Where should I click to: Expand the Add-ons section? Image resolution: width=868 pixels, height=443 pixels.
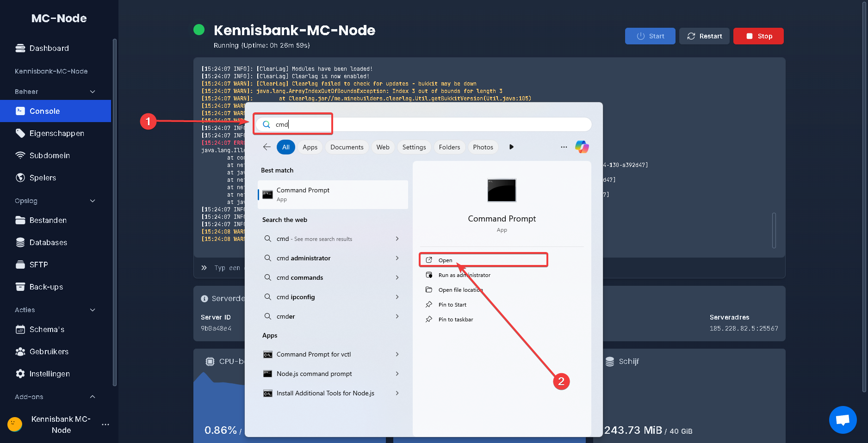coord(93,397)
